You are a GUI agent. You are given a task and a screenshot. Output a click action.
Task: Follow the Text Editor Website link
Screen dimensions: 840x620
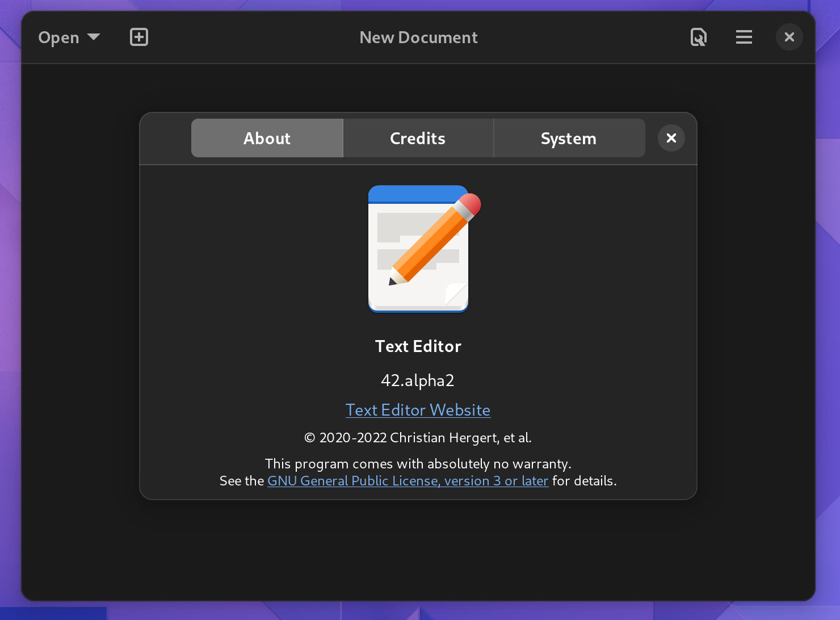[x=418, y=410]
